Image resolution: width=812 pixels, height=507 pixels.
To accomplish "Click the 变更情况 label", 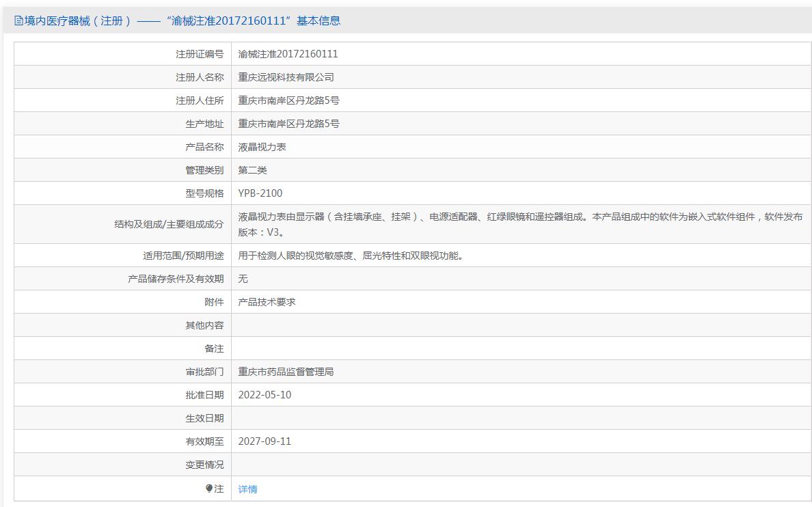I will (204, 465).
